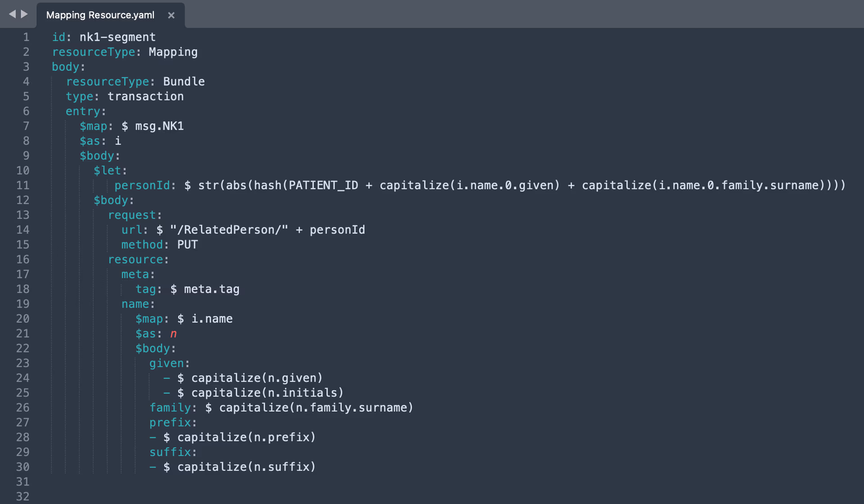Click line number 1 in the gutter
This screenshot has width=864, height=504.
(26, 37)
